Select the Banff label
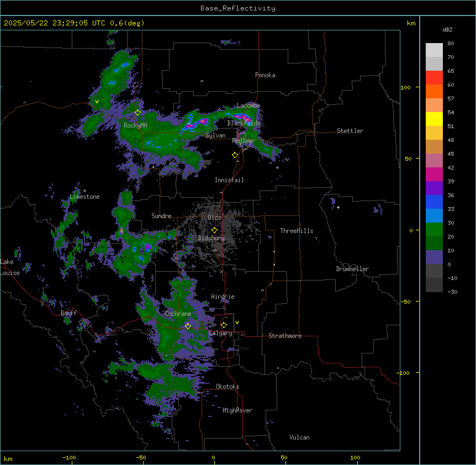Viewport: 476px width, 465px height. coord(68,313)
